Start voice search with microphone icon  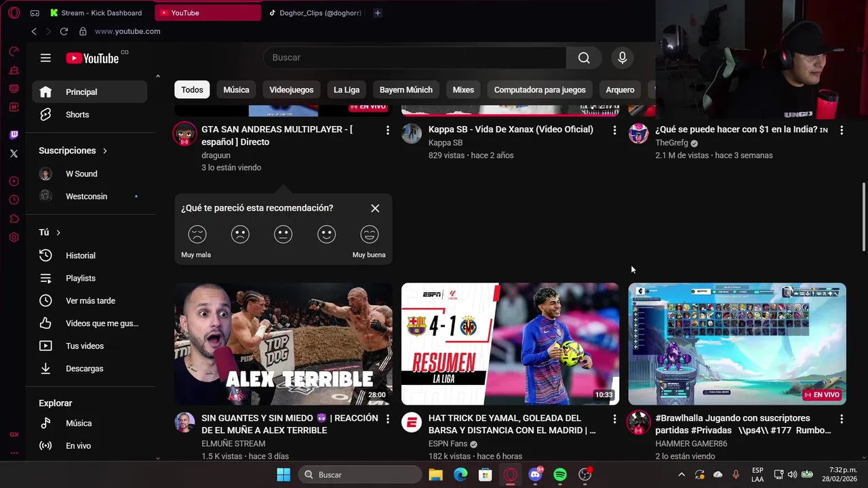pos(623,58)
